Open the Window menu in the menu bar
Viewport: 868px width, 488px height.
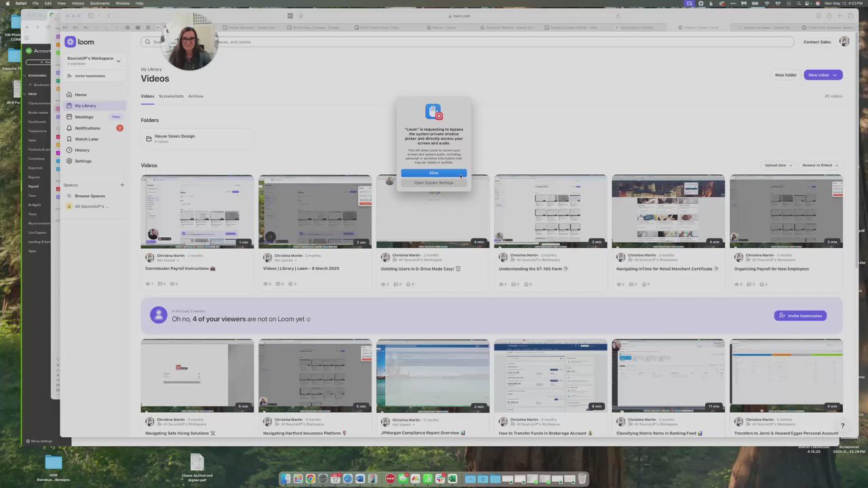(x=122, y=3)
